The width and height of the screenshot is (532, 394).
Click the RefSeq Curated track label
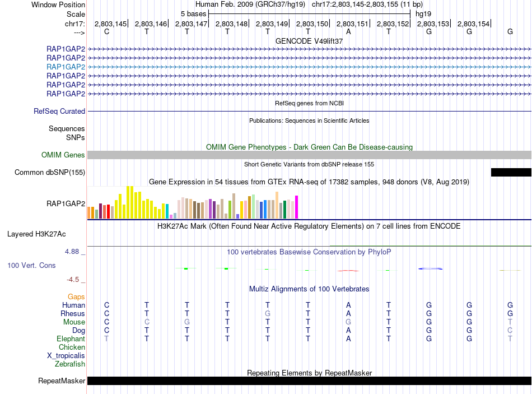point(59,111)
